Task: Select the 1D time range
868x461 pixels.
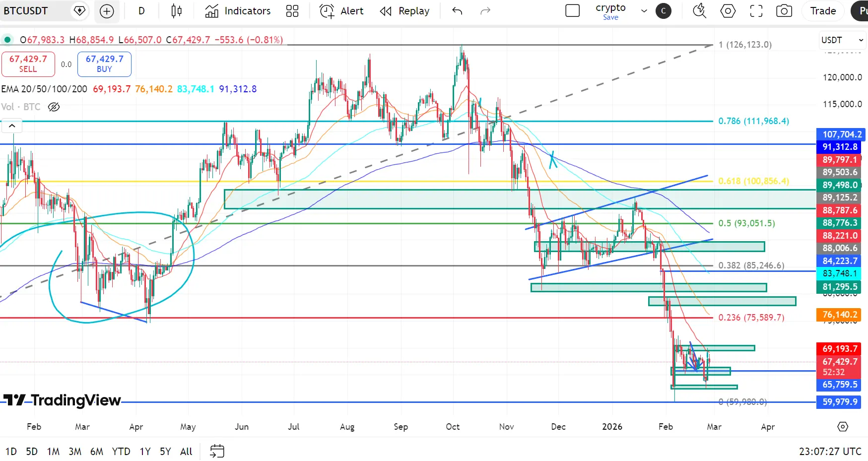Action: 11,451
